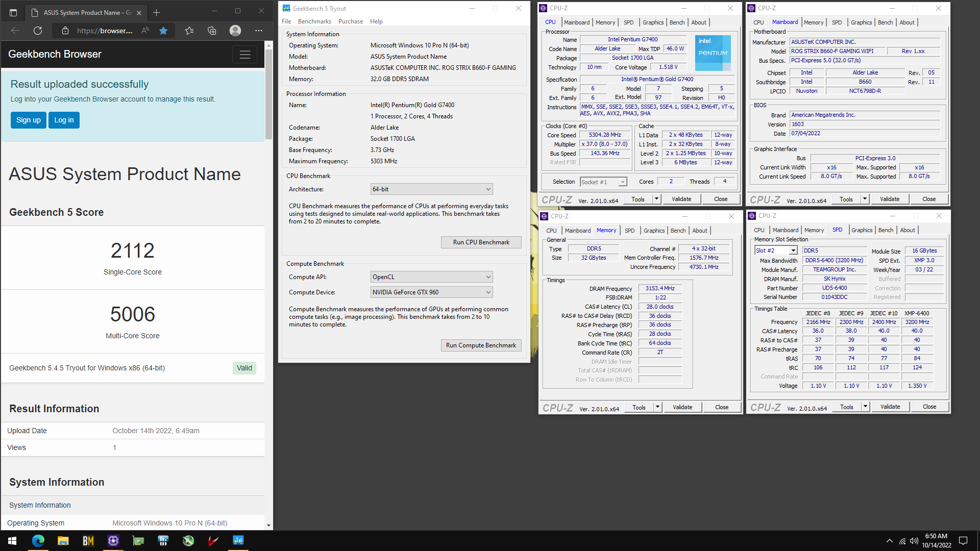The height and width of the screenshot is (551, 980).
Task: Open the mixer-style taskbar icon
Action: pyautogui.click(x=163, y=541)
